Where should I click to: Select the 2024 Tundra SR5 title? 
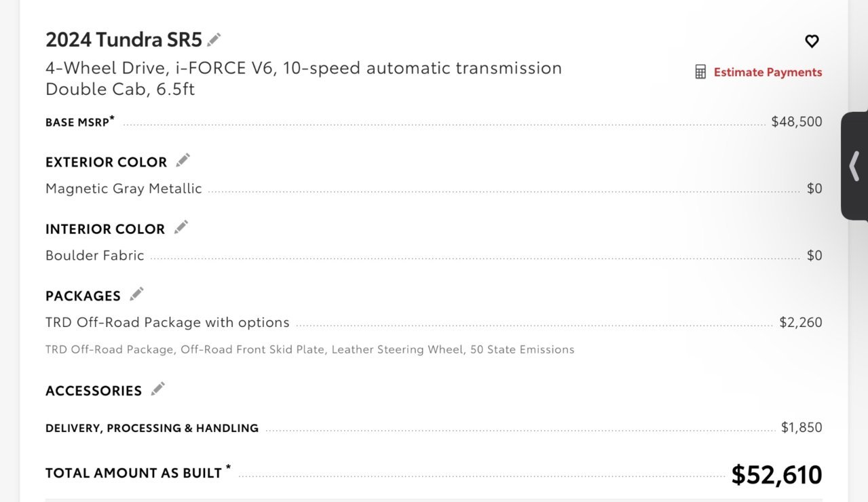(124, 40)
